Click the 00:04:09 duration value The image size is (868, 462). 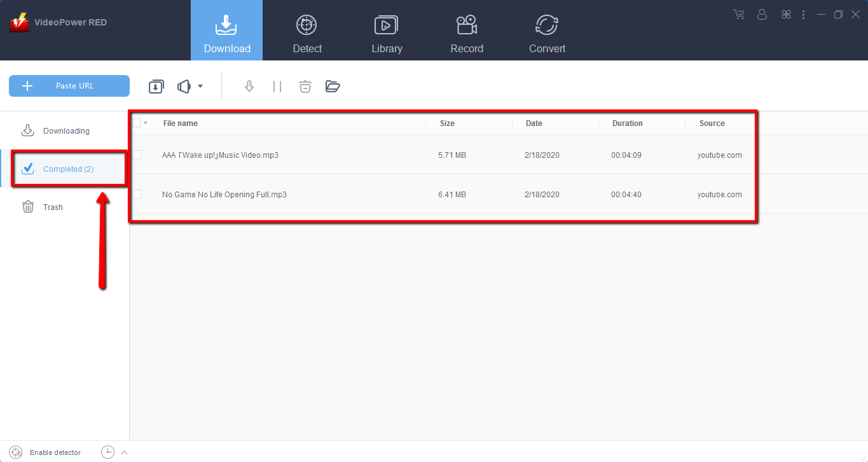pos(626,155)
